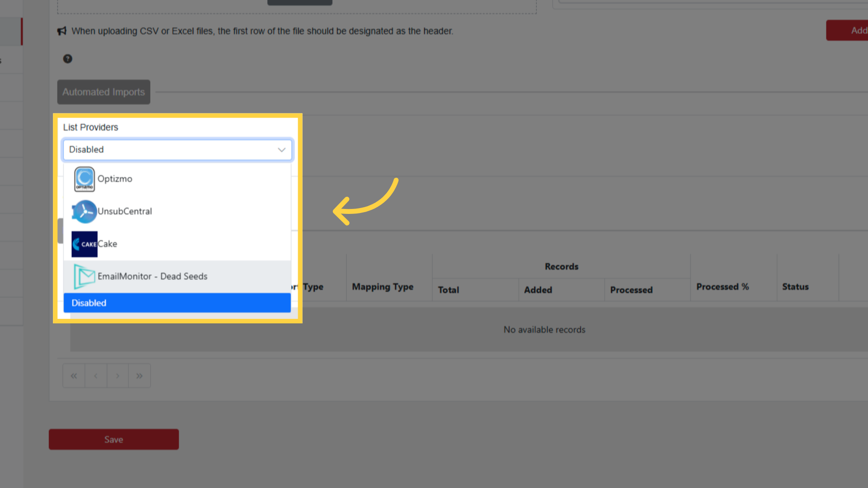Go to first page of records
This screenshot has height=488, width=868.
click(74, 376)
